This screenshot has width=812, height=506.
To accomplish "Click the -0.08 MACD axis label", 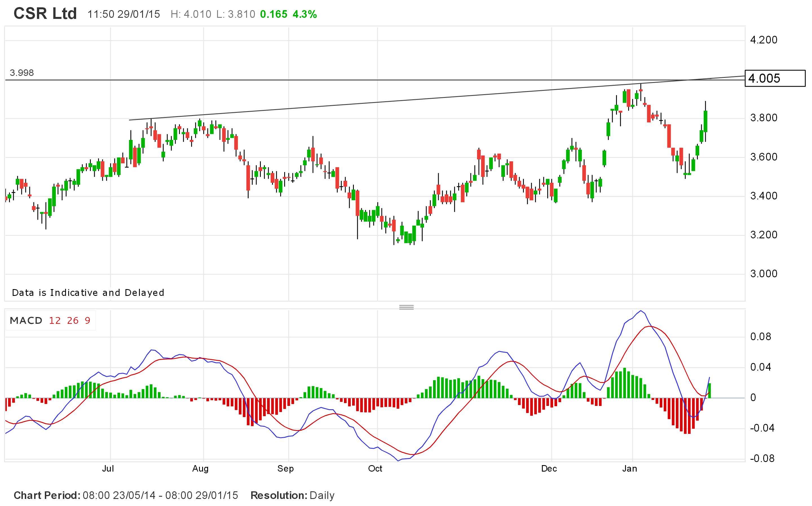I will coord(762,459).
